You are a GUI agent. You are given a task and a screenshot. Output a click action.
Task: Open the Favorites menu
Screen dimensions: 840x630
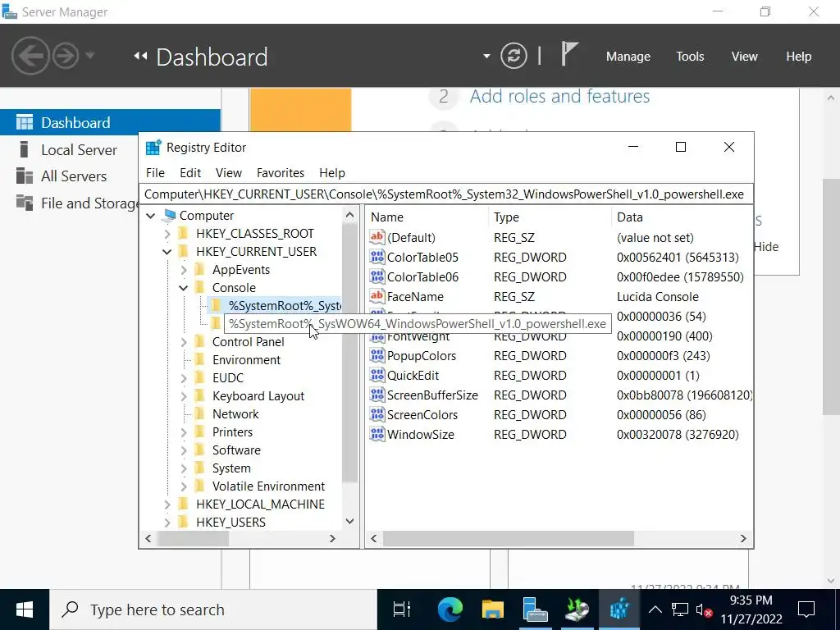click(x=281, y=173)
